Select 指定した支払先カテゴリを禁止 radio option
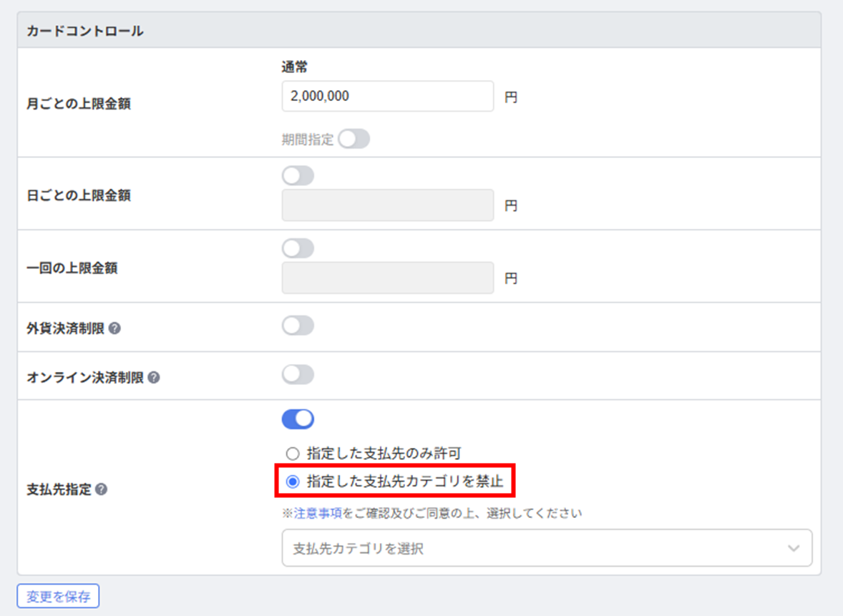 pyautogui.click(x=293, y=481)
